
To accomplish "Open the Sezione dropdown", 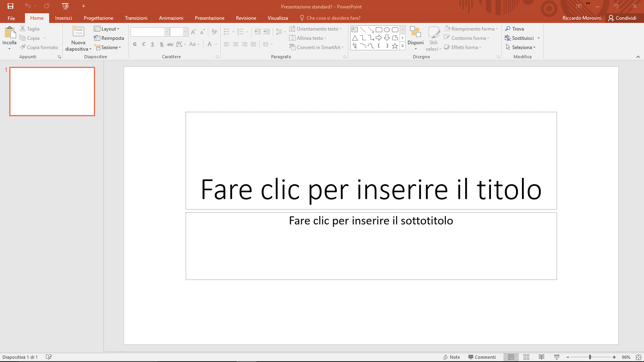I will coord(108,47).
